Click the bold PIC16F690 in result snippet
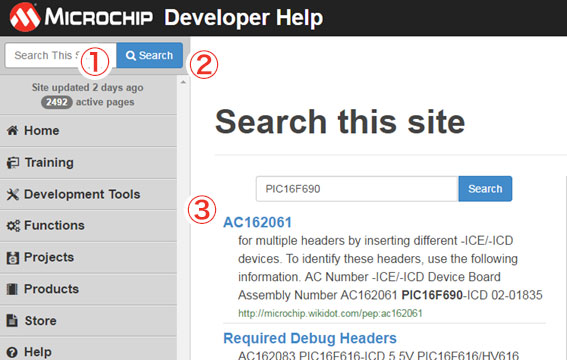The image size is (567, 360). pos(432,295)
